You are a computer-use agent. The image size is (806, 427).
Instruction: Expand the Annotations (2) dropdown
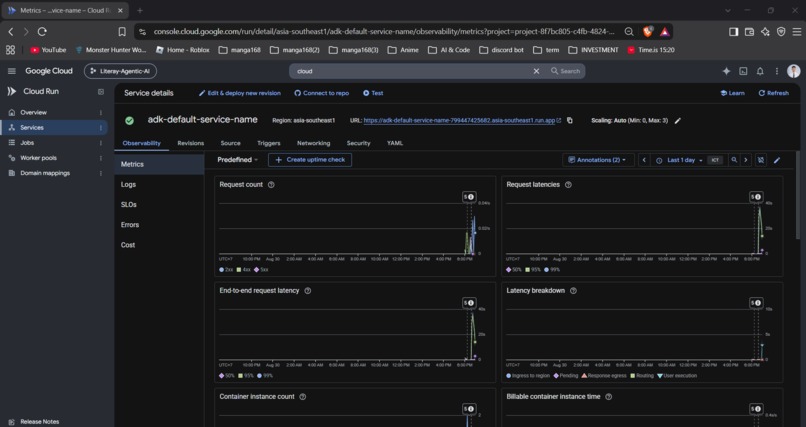click(x=598, y=160)
